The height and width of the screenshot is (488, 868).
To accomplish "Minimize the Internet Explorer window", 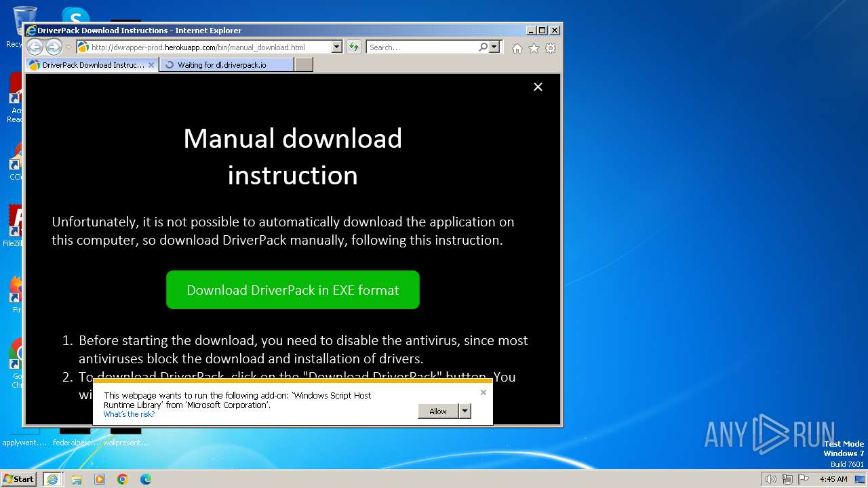I will pos(530,30).
